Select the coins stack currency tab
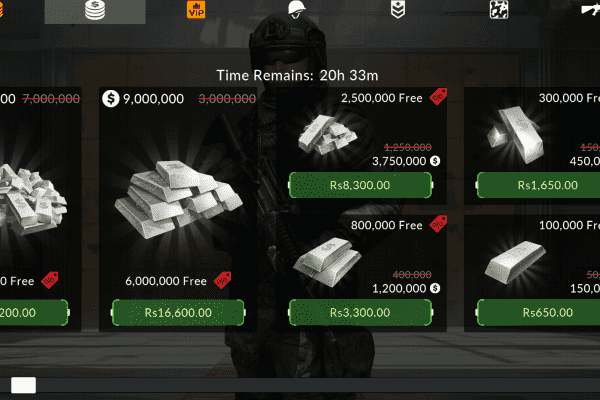This screenshot has height=400, width=600. pyautogui.click(x=95, y=10)
